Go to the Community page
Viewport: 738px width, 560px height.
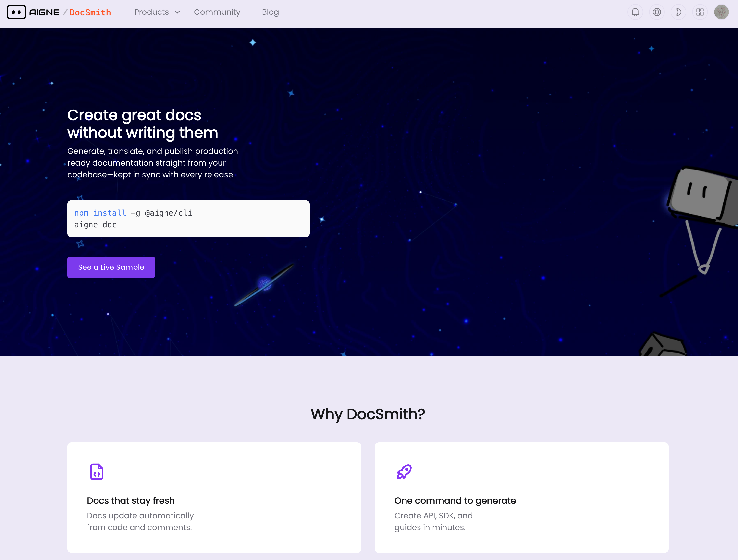217,12
